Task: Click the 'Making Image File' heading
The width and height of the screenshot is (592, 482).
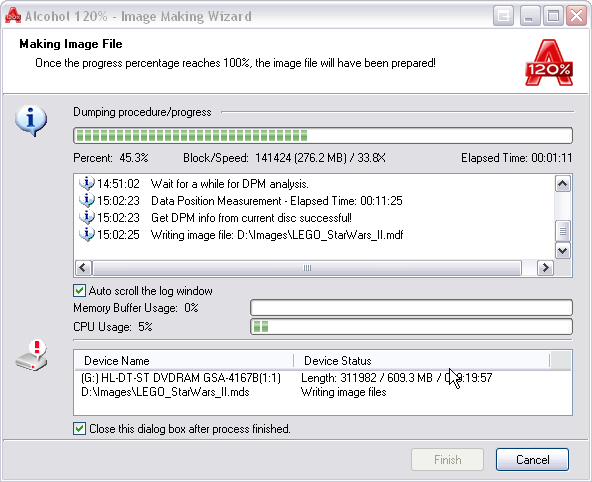Action: pyautogui.click(x=71, y=44)
